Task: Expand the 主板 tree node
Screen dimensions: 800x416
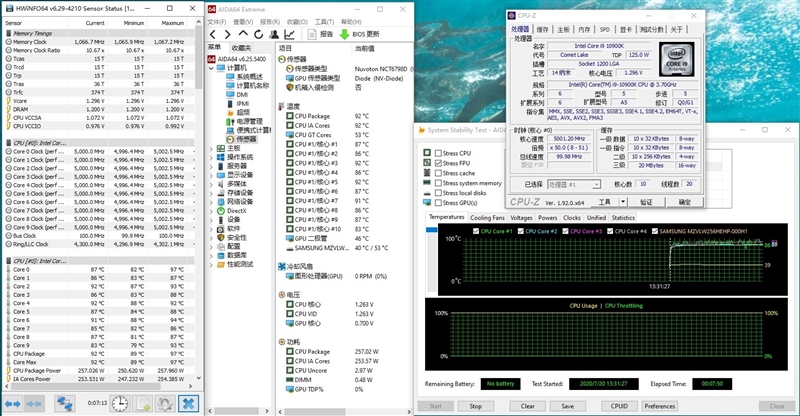Action: click(210, 148)
